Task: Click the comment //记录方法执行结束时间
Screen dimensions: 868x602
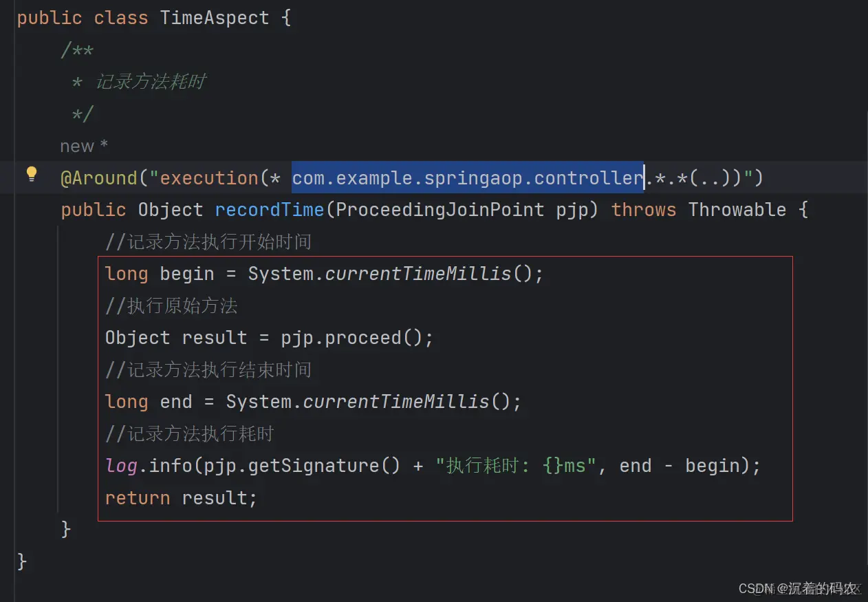Action: point(208,370)
